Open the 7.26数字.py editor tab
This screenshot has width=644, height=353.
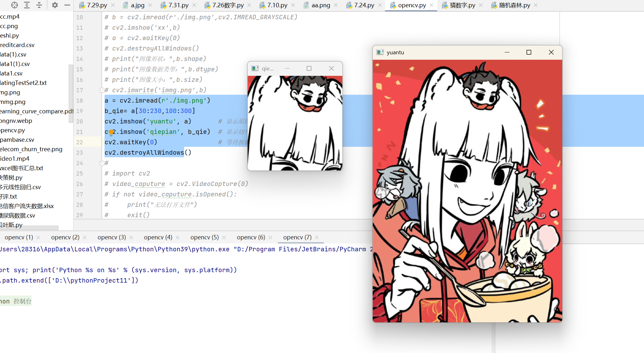(x=228, y=5)
